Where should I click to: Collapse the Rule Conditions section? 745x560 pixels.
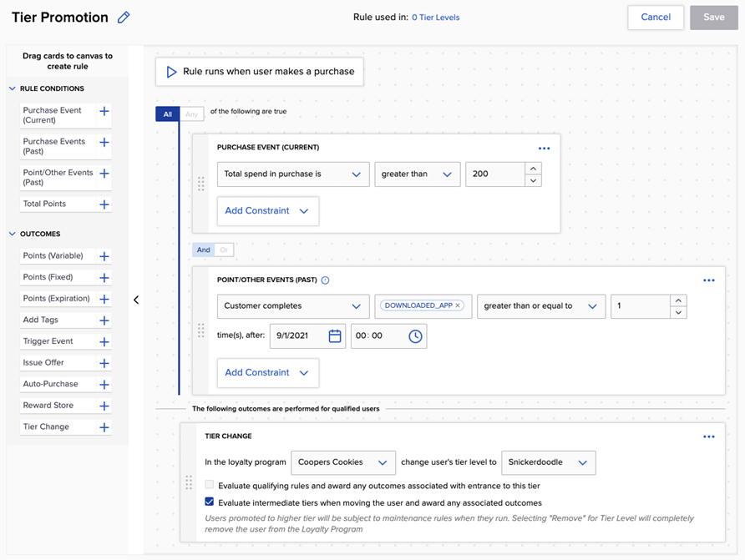13,88
